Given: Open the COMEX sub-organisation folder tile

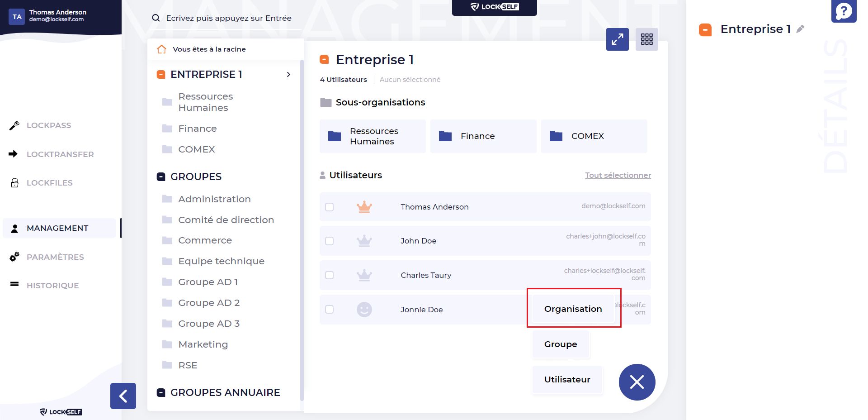Looking at the screenshot, I should coord(594,136).
